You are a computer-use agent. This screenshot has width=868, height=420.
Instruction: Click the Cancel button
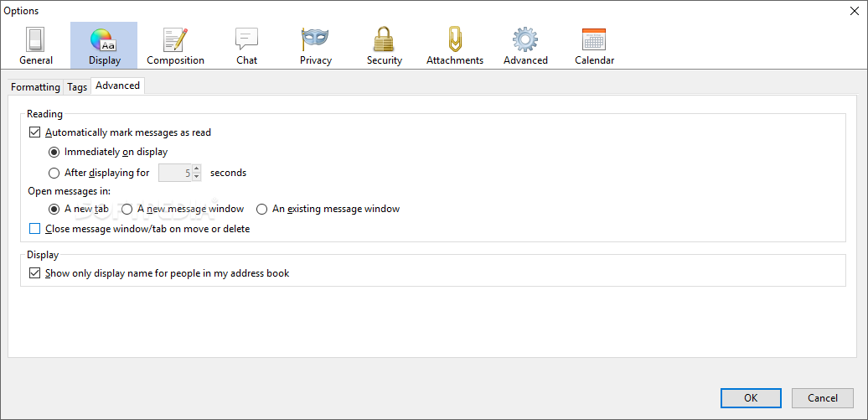(x=822, y=398)
